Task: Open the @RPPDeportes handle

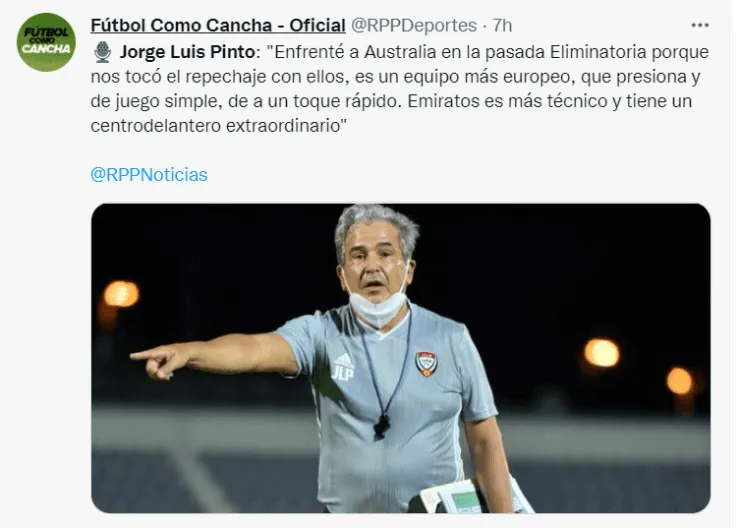Action: click(x=414, y=25)
